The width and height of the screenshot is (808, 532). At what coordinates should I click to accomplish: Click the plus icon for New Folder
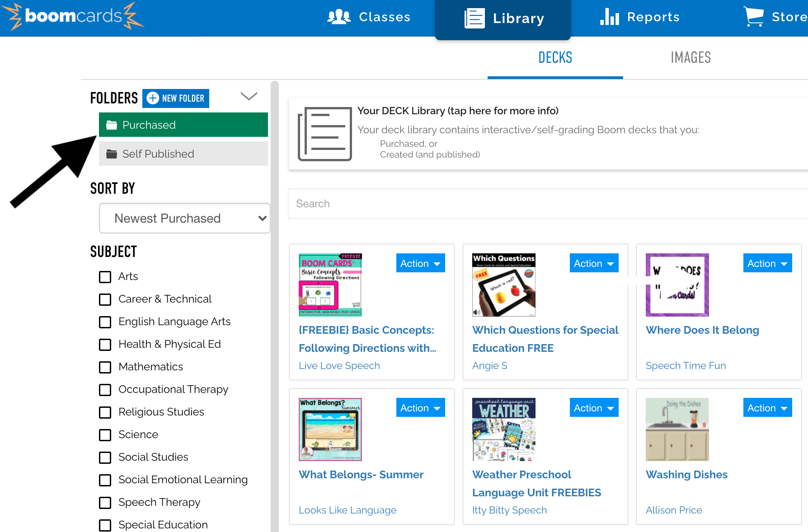(x=153, y=98)
